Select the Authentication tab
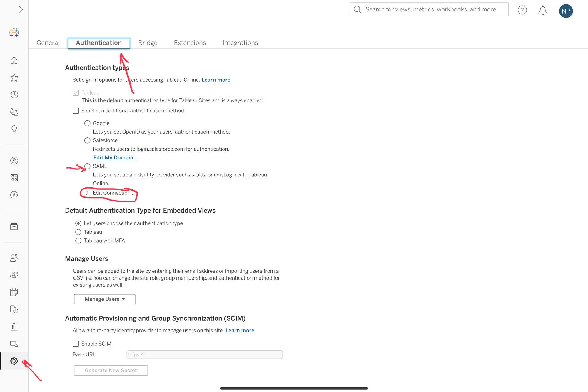 point(99,43)
